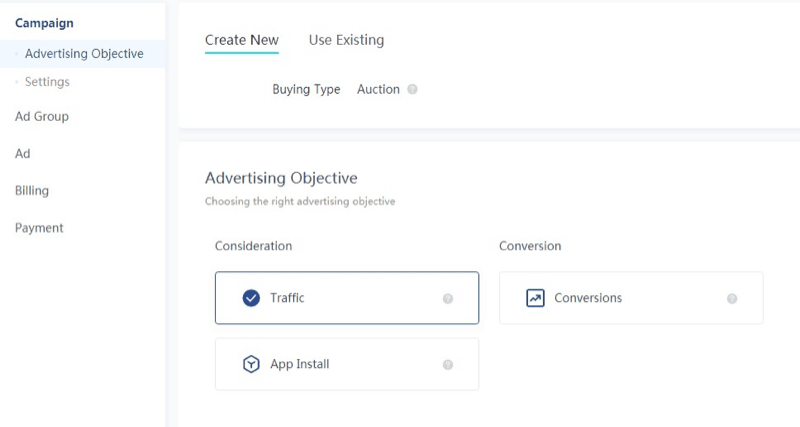The image size is (800, 427).
Task: Click the help icon next to Auction
Action: coord(413,90)
